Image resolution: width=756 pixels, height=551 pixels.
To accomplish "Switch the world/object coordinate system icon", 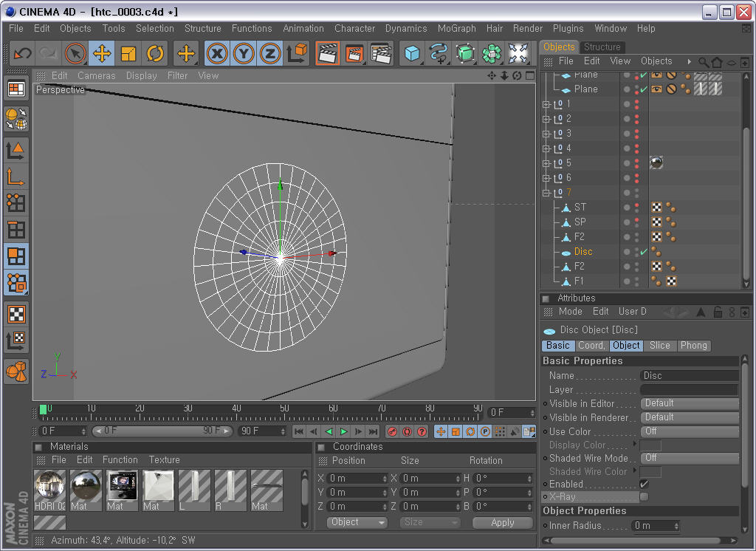I will [x=297, y=53].
